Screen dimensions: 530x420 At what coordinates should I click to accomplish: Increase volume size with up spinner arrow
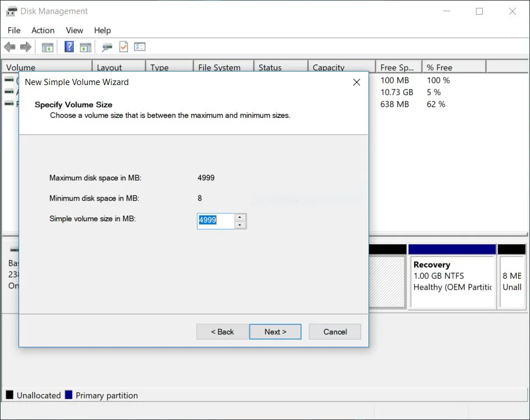tap(240, 217)
